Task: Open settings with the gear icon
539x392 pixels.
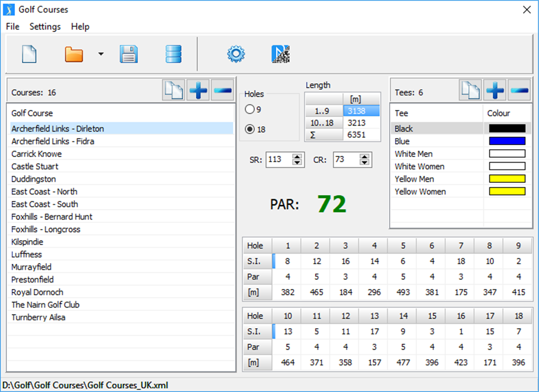Action: point(236,54)
